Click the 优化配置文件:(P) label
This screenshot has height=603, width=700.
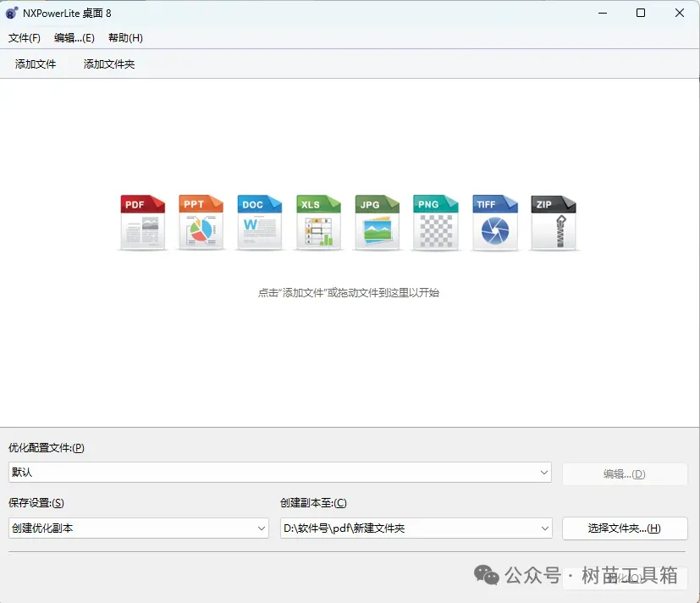[x=46, y=447]
